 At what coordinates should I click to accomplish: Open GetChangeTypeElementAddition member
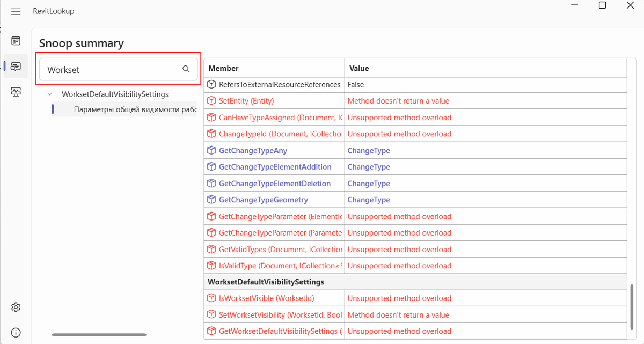point(275,167)
